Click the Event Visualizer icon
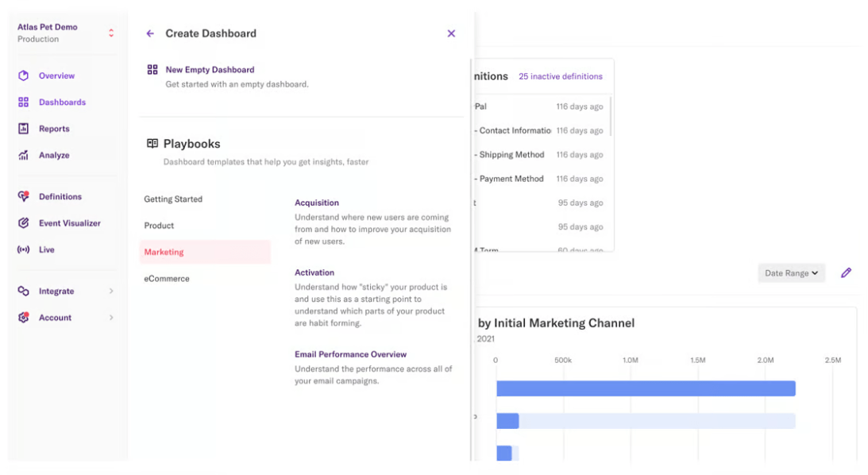The height and width of the screenshot is (475, 868). pyautogui.click(x=23, y=223)
